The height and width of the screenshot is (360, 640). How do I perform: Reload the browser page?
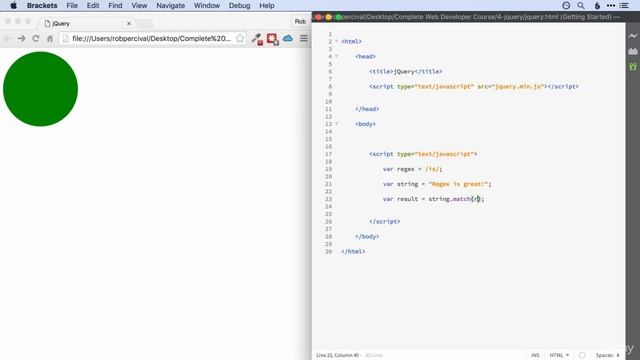tap(36, 38)
